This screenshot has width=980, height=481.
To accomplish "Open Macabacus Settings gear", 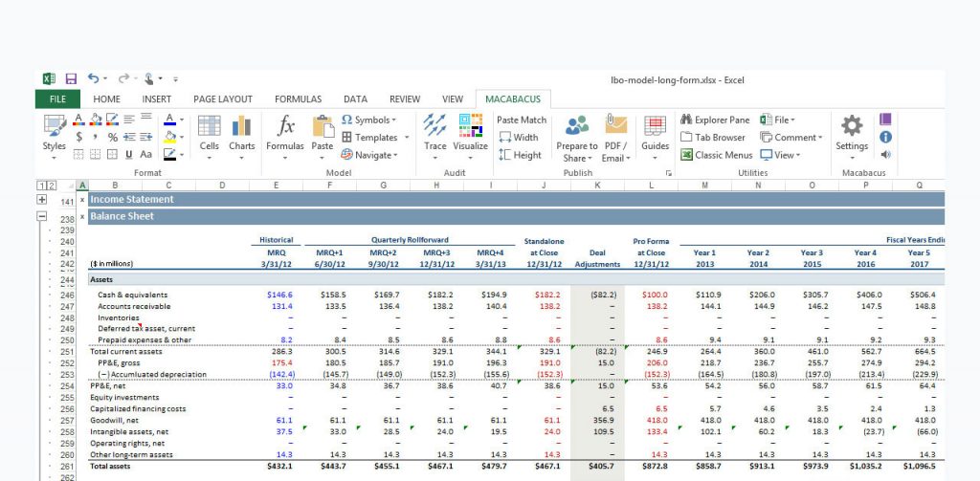I will pyautogui.click(x=852, y=125).
